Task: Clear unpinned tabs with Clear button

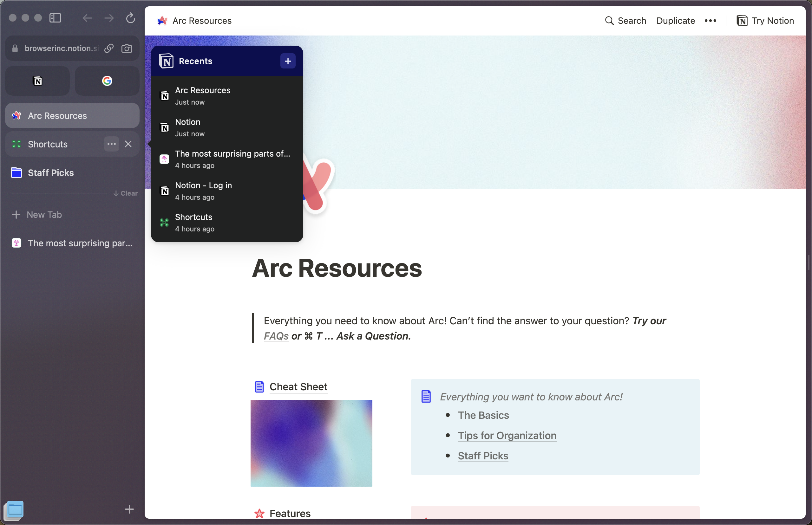Action: click(x=126, y=193)
